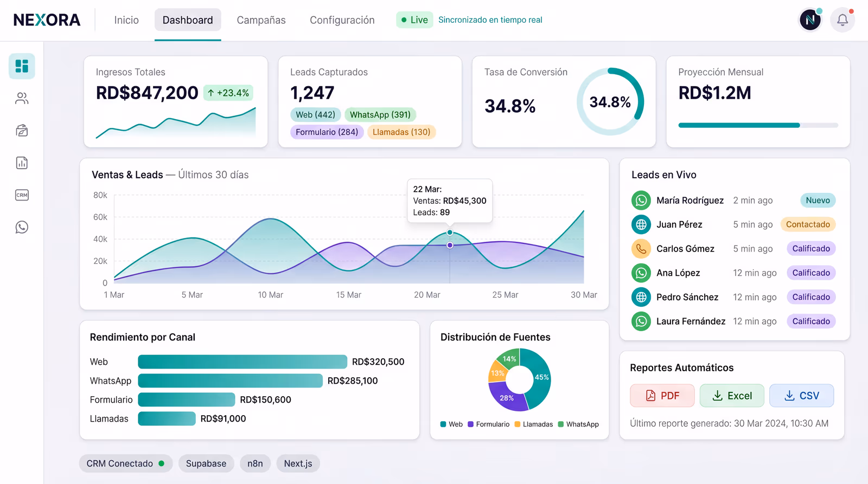Screen dimensions: 868x484
Task: Click the purple Leads data point on 22 Mar
Action: pyautogui.click(x=450, y=246)
